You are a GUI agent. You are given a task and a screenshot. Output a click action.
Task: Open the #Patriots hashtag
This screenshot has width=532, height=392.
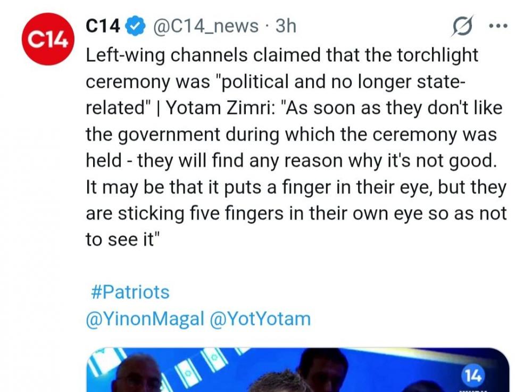pyautogui.click(x=128, y=291)
